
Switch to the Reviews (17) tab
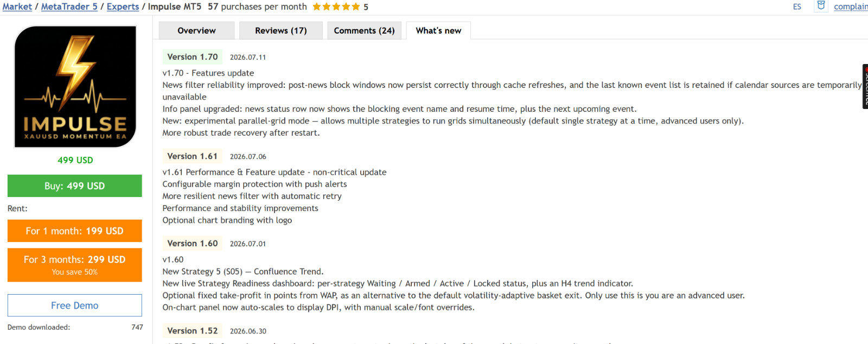tap(281, 30)
